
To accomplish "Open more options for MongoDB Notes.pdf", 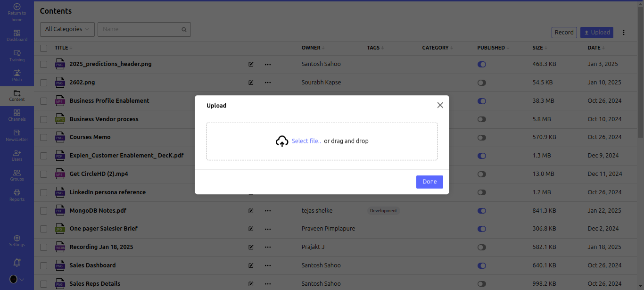I will tap(268, 211).
